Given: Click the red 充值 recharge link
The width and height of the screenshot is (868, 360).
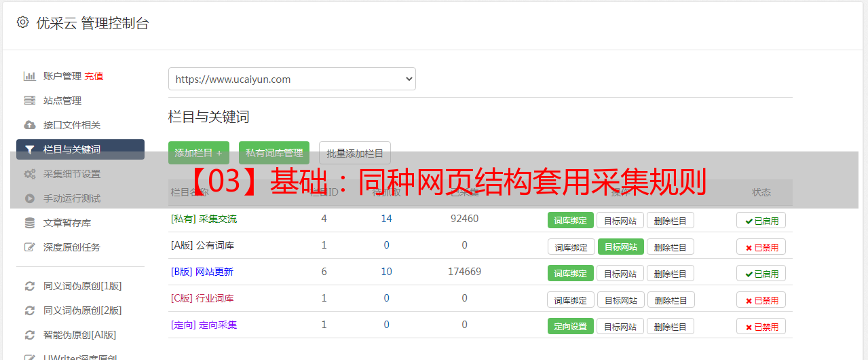Looking at the screenshot, I should (x=94, y=76).
